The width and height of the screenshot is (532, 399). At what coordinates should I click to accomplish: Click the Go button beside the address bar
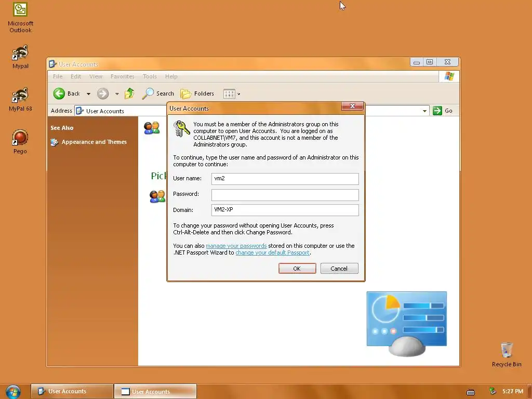click(x=443, y=111)
